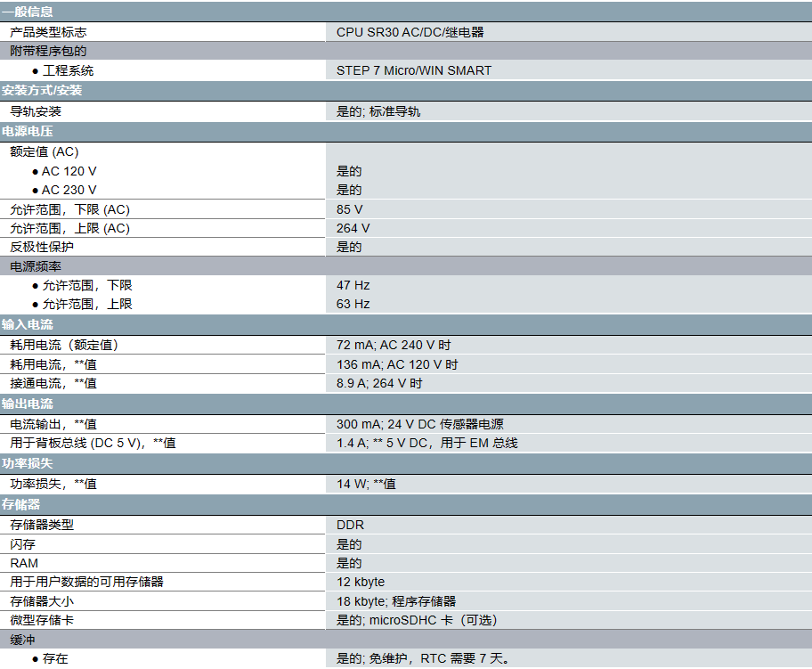Screen dimensions: 812x669
Task: Select the 8.9 A inrush current value
Action: click(379, 383)
